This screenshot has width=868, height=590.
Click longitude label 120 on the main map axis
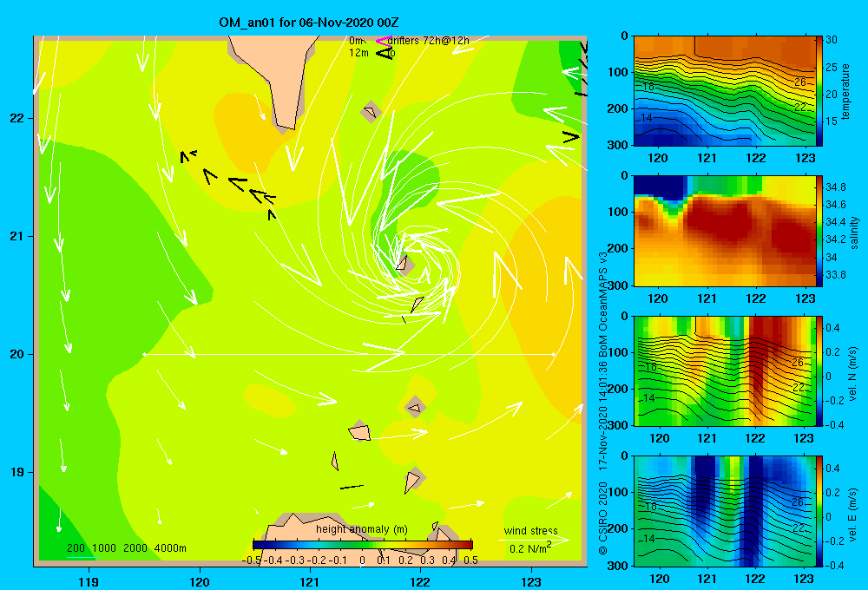(x=200, y=581)
